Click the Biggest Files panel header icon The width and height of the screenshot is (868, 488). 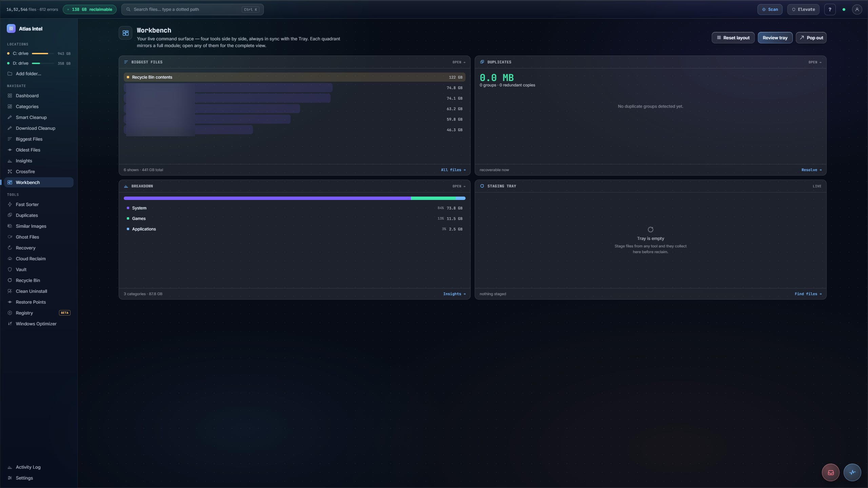tap(126, 62)
